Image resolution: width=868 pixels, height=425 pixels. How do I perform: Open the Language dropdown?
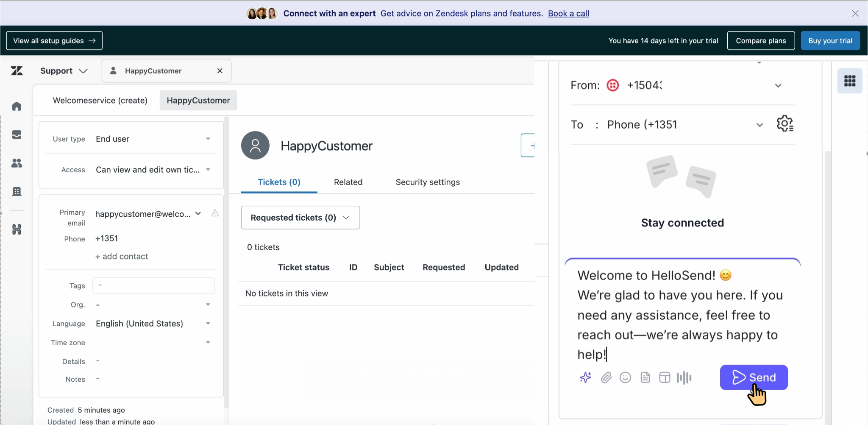pyautogui.click(x=153, y=324)
